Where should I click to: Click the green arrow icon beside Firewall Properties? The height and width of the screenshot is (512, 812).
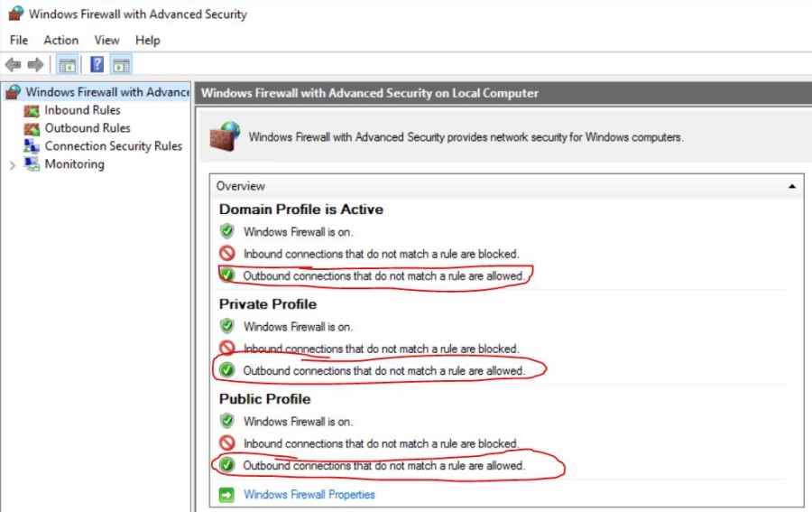click(226, 495)
